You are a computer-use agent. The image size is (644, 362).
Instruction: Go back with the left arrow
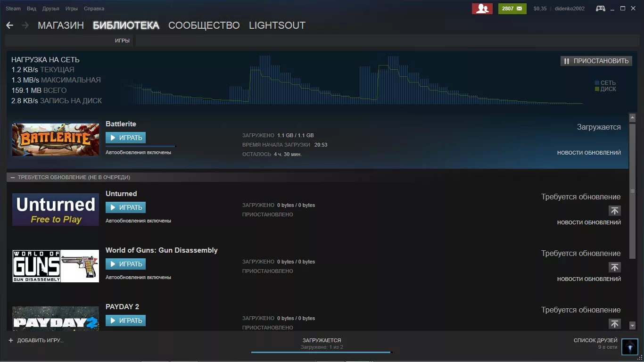pyautogui.click(x=9, y=25)
